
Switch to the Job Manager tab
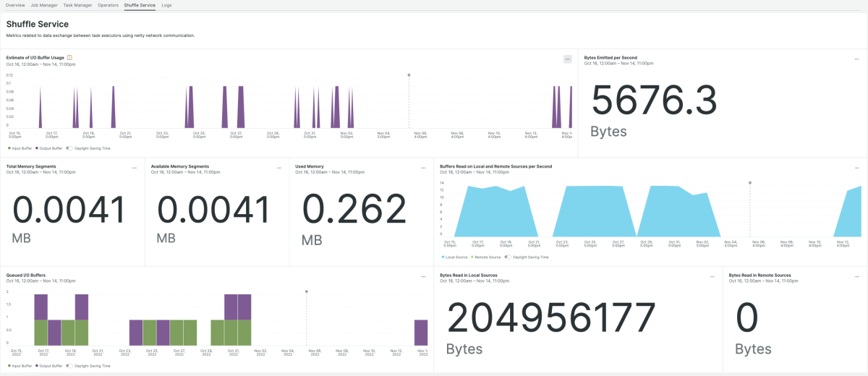point(44,5)
